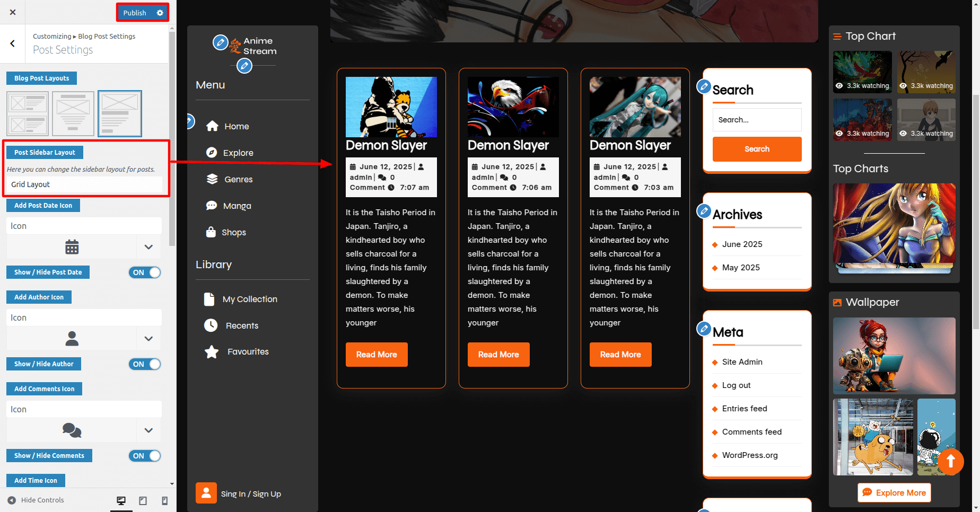The height and width of the screenshot is (512, 980).
Task: Toggle the Show / Hide Post Date switch
Action: (144, 272)
